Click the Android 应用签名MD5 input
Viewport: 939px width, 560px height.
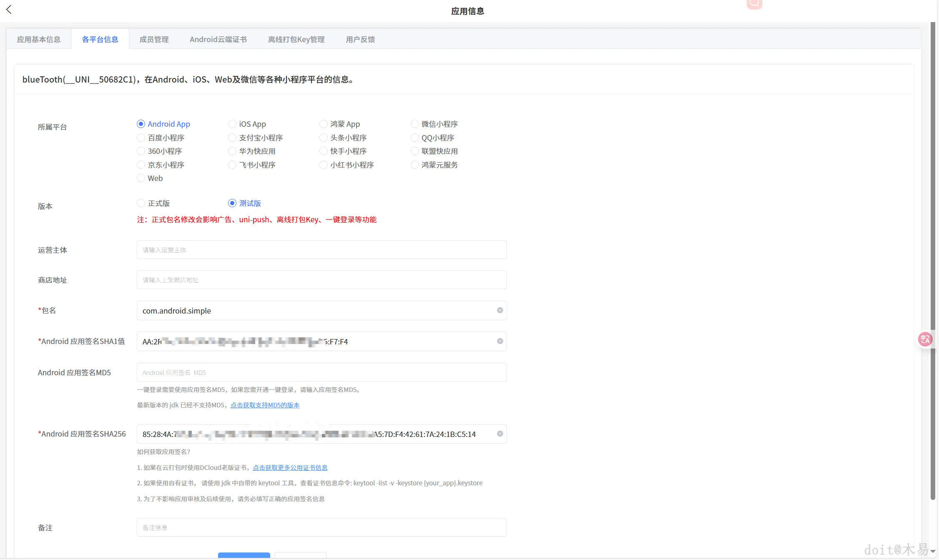click(x=321, y=372)
